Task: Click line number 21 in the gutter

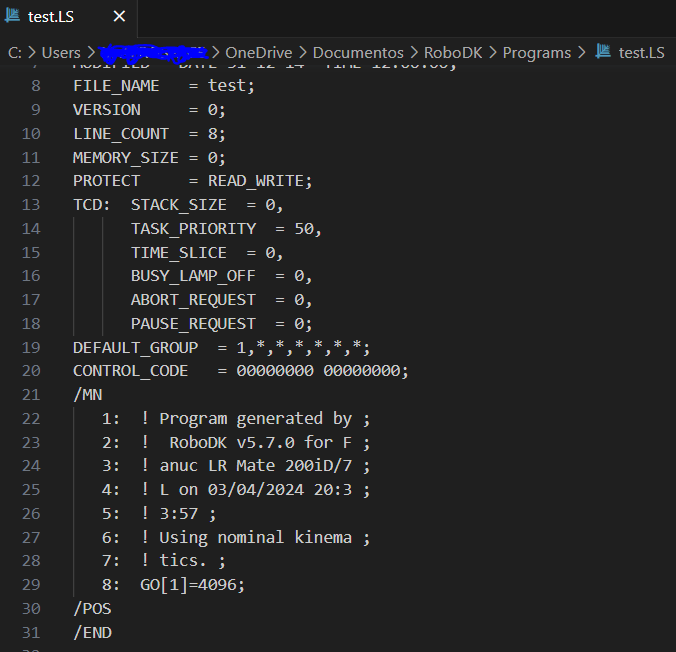Action: 30,394
